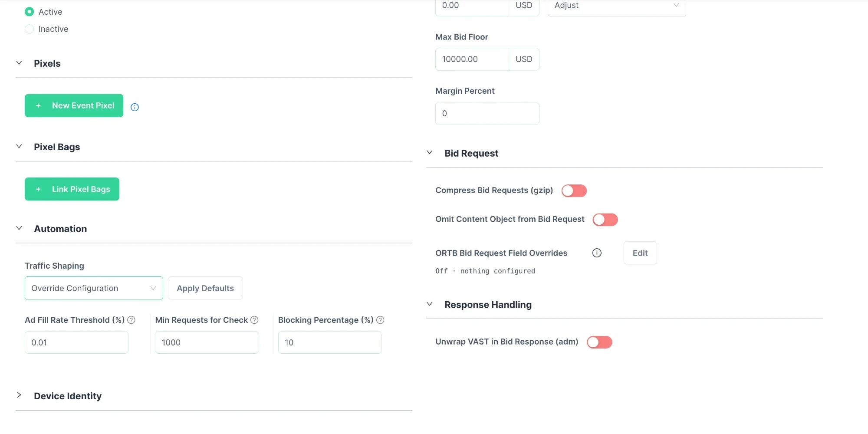The height and width of the screenshot is (434, 868).
Task: Click Edit for ORTB Field Overrides
Action: 640,253
